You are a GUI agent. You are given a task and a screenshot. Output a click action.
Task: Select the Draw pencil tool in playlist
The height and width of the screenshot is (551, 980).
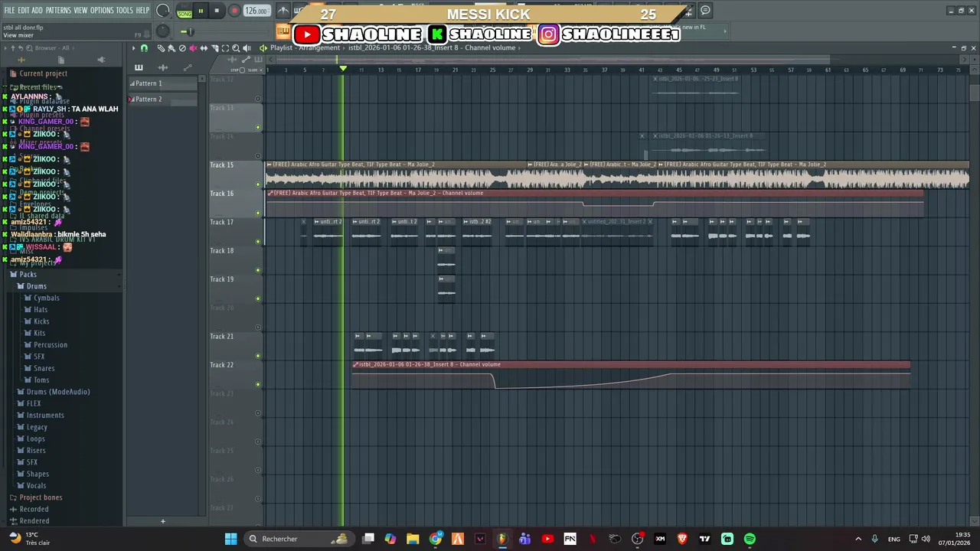click(x=161, y=47)
